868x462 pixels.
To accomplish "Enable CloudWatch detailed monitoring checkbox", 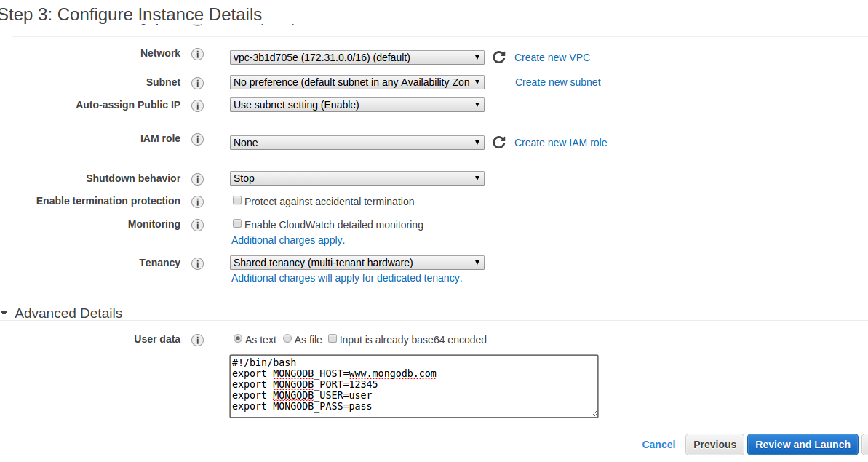I will pos(237,224).
